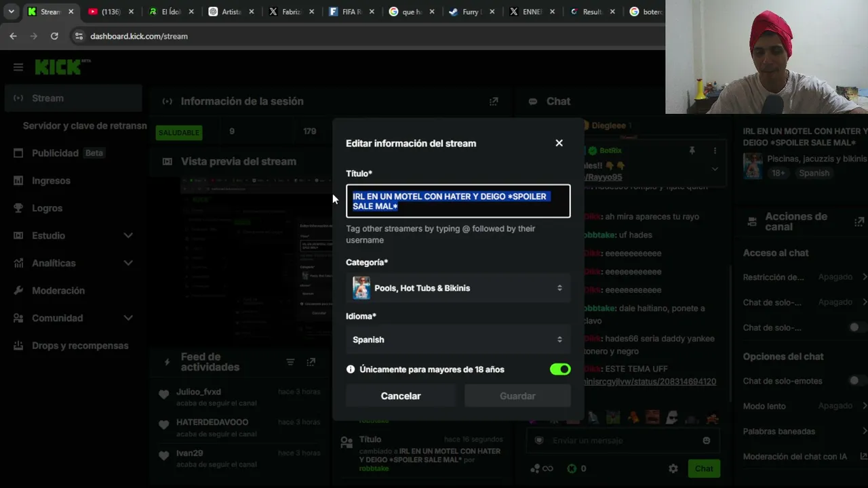Click the Título text field in the dialog
The width and height of the screenshot is (868, 488).
pos(458,201)
